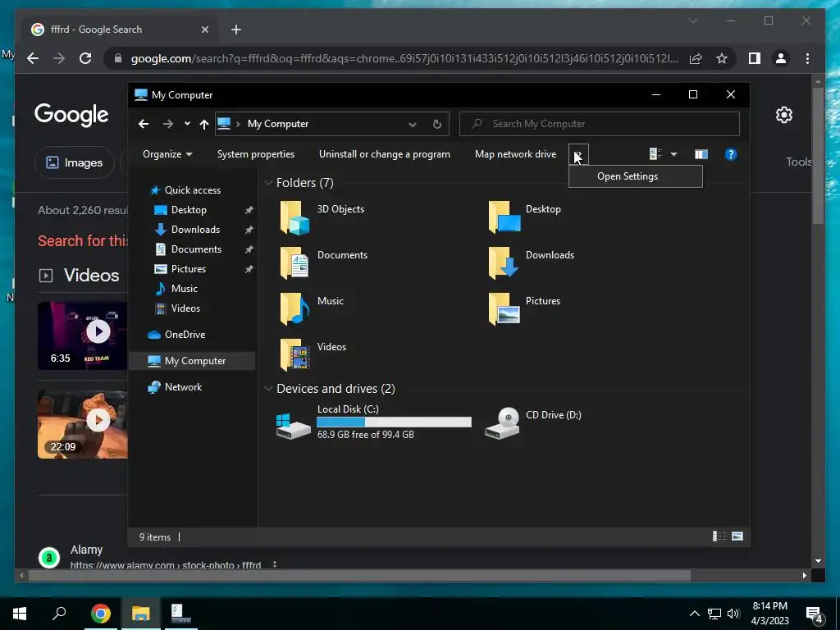The width and height of the screenshot is (840, 630).
Task: Open Explorer help question mark
Action: pyautogui.click(x=731, y=154)
